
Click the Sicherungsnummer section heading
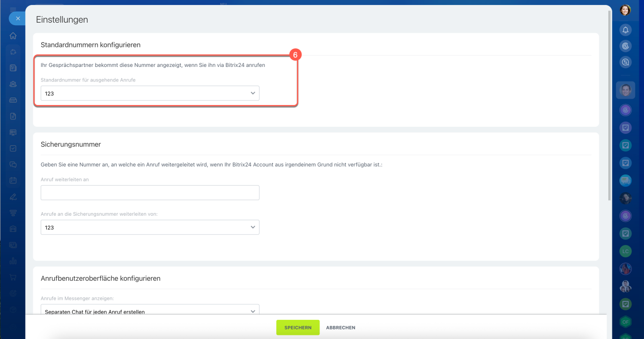71,144
